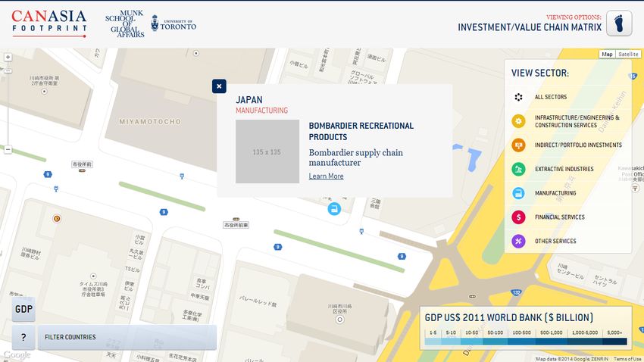Click the 1,000-5,000 GDP legend swatch
This screenshot has width=644, height=362.
coord(585,342)
